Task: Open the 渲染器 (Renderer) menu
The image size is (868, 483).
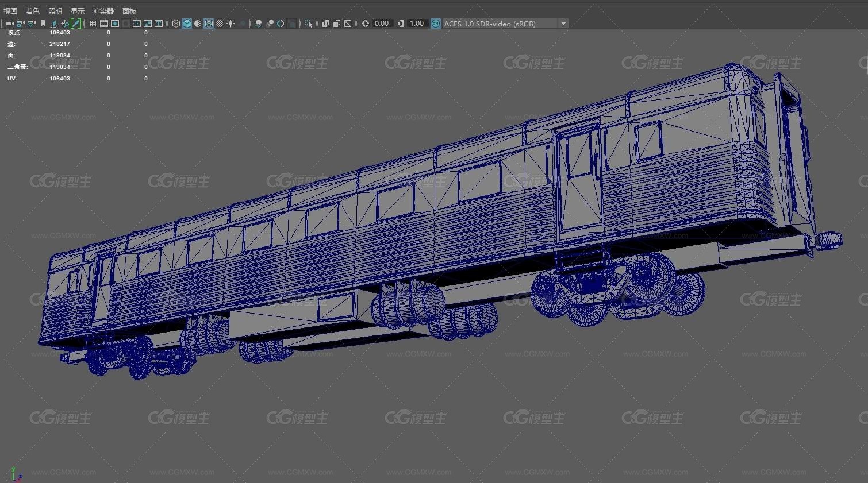Action: [x=103, y=11]
